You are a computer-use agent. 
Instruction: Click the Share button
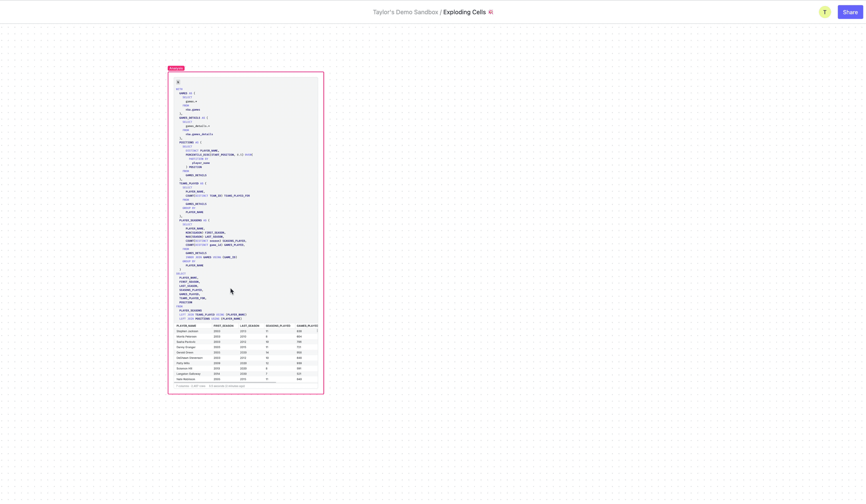(x=850, y=12)
